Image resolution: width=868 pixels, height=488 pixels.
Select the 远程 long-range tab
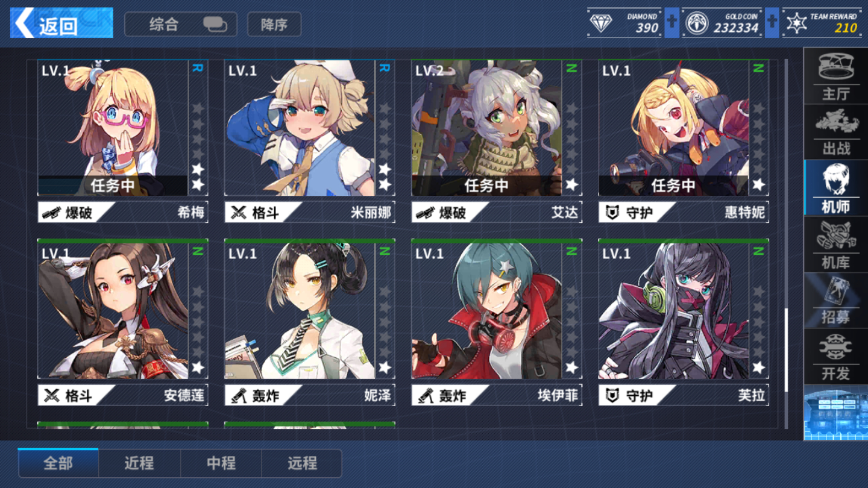302,463
